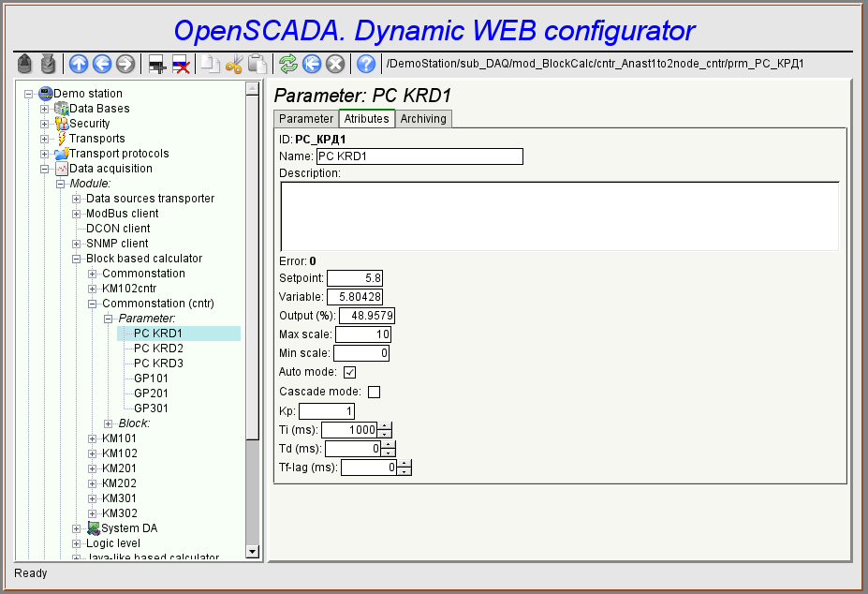Expand the Block: group node
The height and width of the screenshot is (594, 868).
click(109, 423)
